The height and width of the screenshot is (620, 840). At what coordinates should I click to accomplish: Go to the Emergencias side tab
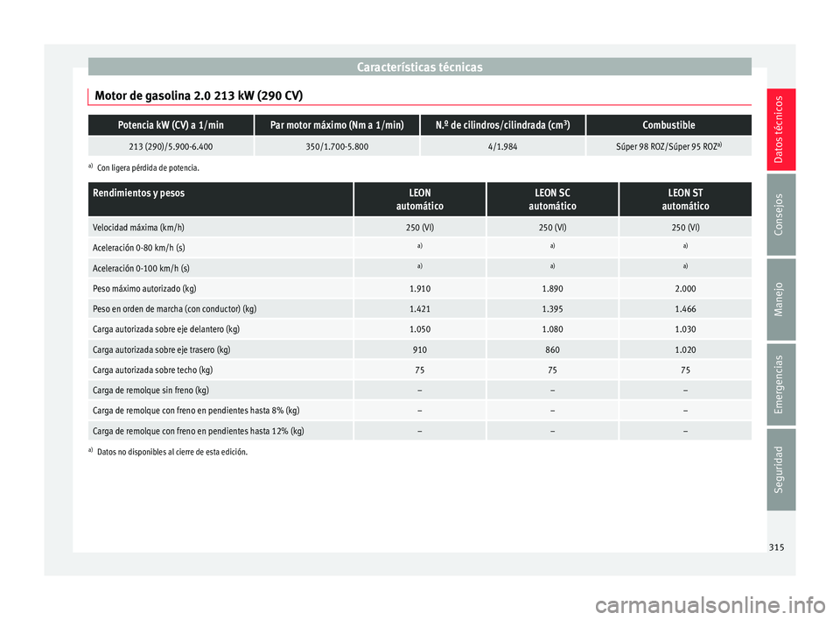[780, 384]
